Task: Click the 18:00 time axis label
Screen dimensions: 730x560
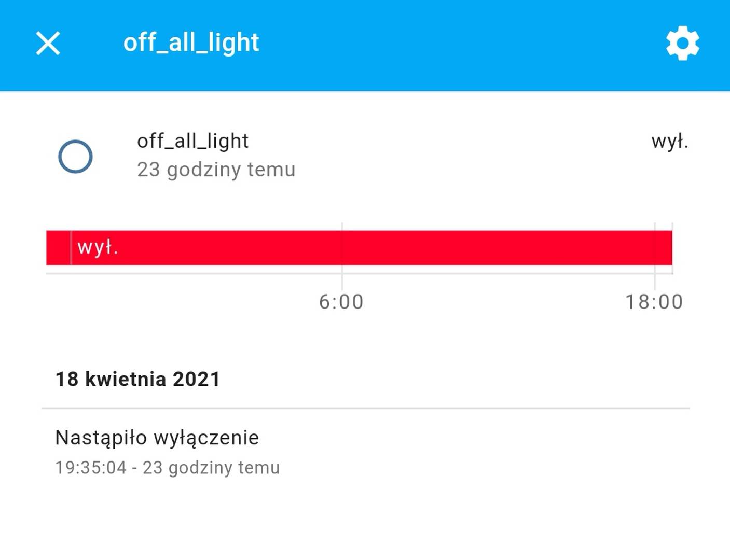Action: point(654,302)
